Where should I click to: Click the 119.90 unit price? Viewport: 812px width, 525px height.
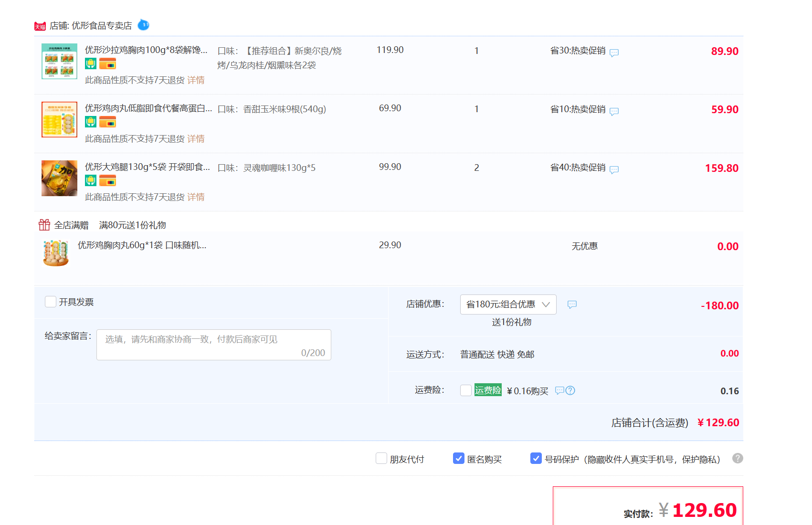tap(390, 50)
